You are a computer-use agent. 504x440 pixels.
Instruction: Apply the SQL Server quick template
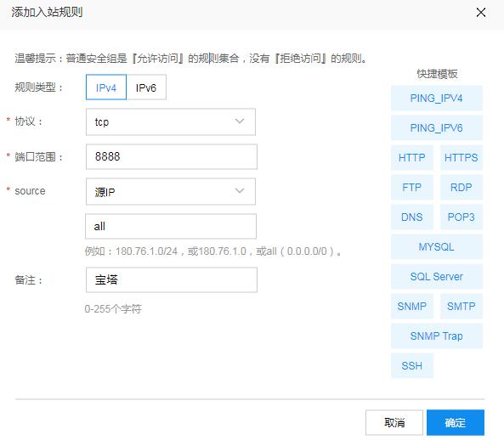click(x=437, y=277)
